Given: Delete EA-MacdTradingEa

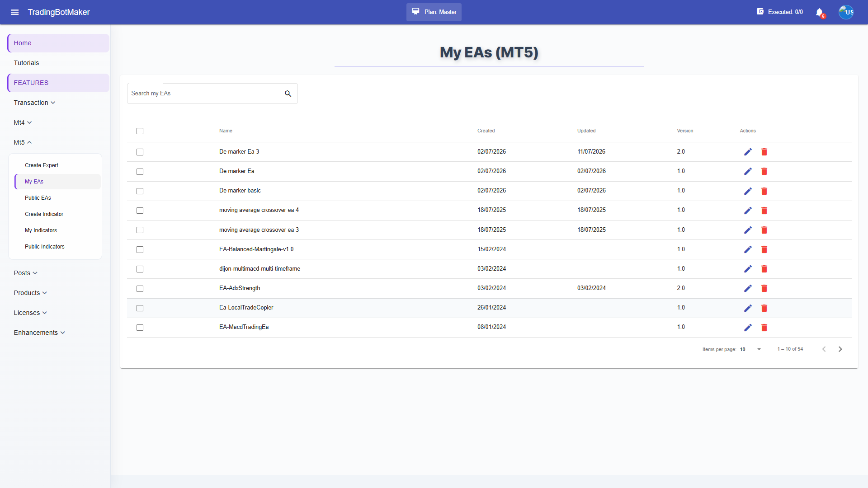Looking at the screenshot, I should click(764, 328).
